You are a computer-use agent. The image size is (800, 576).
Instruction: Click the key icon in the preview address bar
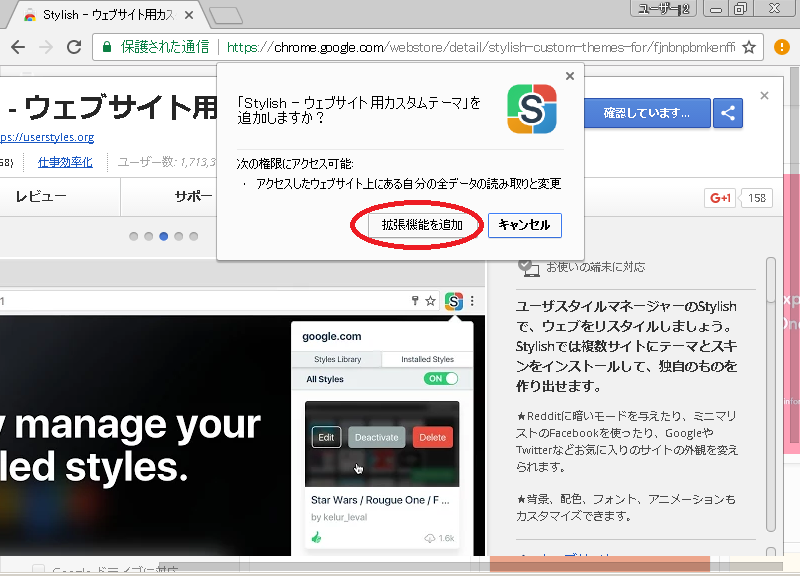click(x=415, y=301)
